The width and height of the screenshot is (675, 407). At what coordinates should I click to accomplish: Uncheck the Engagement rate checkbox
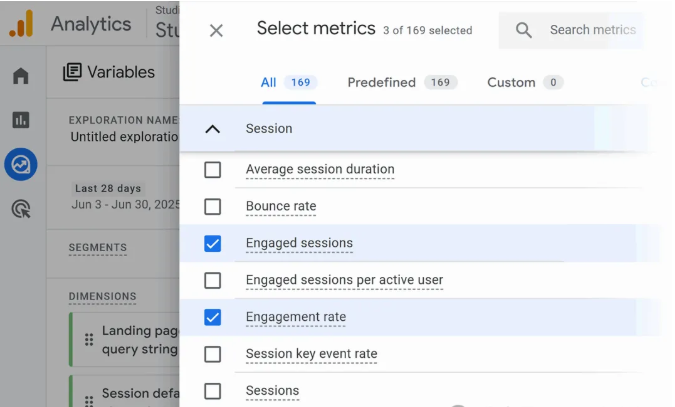[213, 317]
